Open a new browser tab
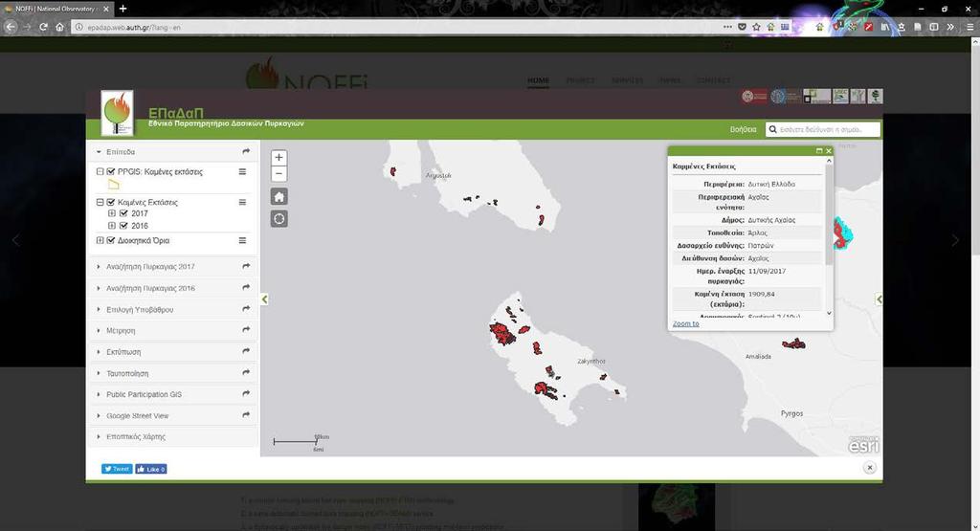The width and height of the screenshot is (980, 531). coord(123,9)
